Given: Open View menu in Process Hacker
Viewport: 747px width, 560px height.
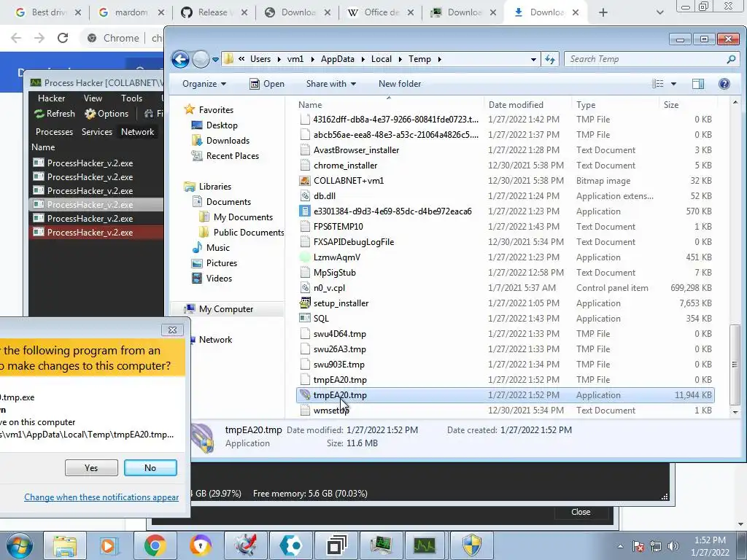Looking at the screenshot, I should (x=93, y=98).
